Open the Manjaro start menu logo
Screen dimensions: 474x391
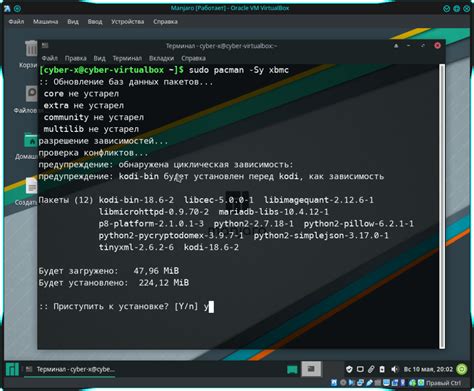[12, 369]
